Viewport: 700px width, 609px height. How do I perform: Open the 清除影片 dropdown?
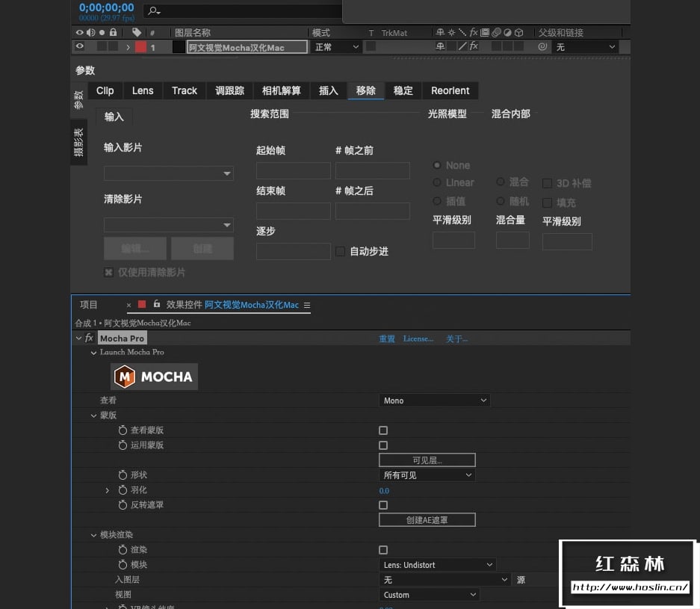click(169, 225)
